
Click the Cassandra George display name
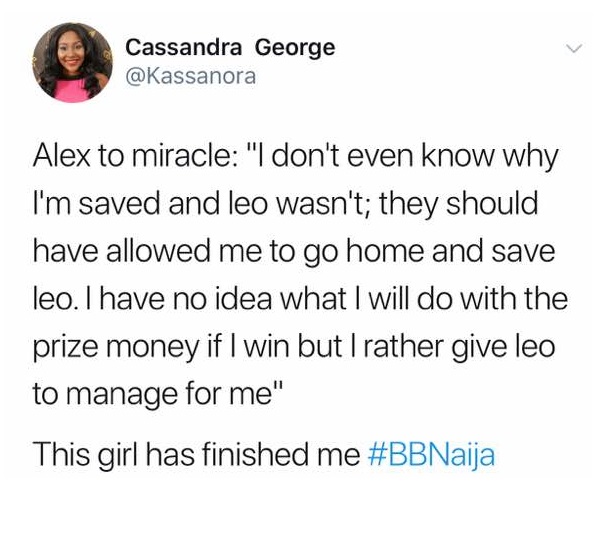230,47
